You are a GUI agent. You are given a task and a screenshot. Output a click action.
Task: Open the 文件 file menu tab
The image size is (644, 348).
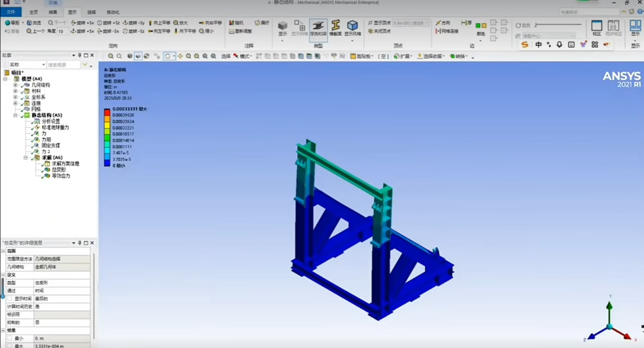11,12
